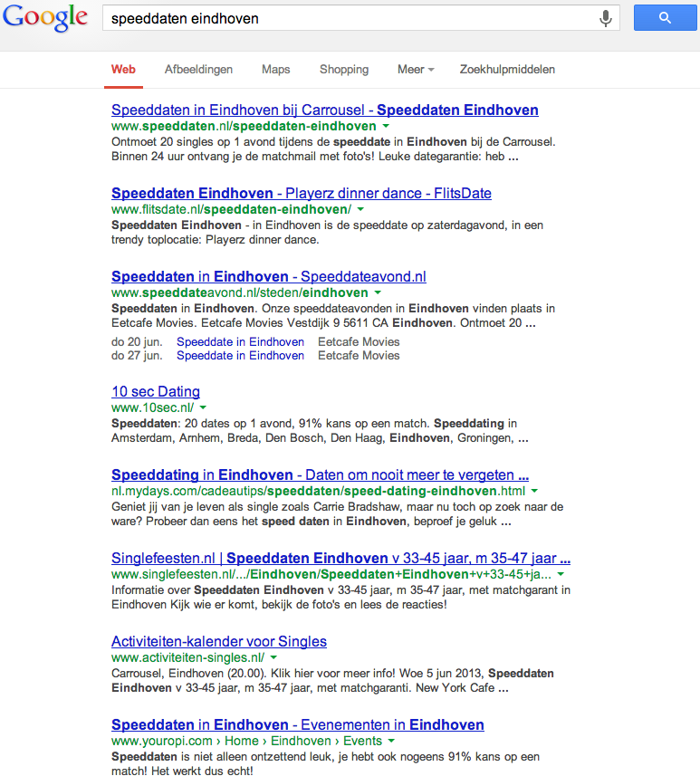Expand the Meer dropdown menu

coord(416,70)
